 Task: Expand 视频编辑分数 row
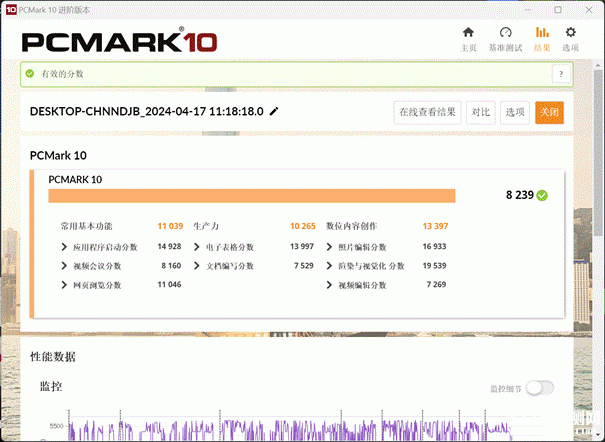point(329,285)
